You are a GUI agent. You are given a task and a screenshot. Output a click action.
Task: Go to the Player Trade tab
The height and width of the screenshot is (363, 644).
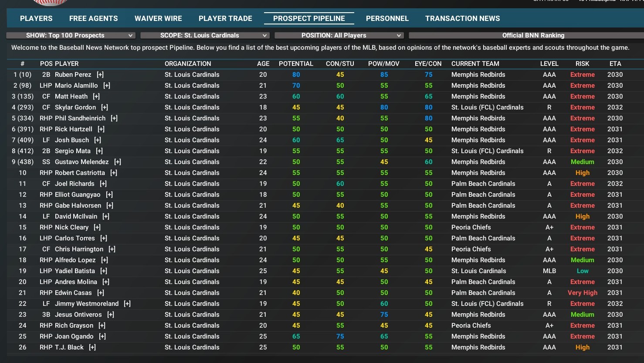225,18
